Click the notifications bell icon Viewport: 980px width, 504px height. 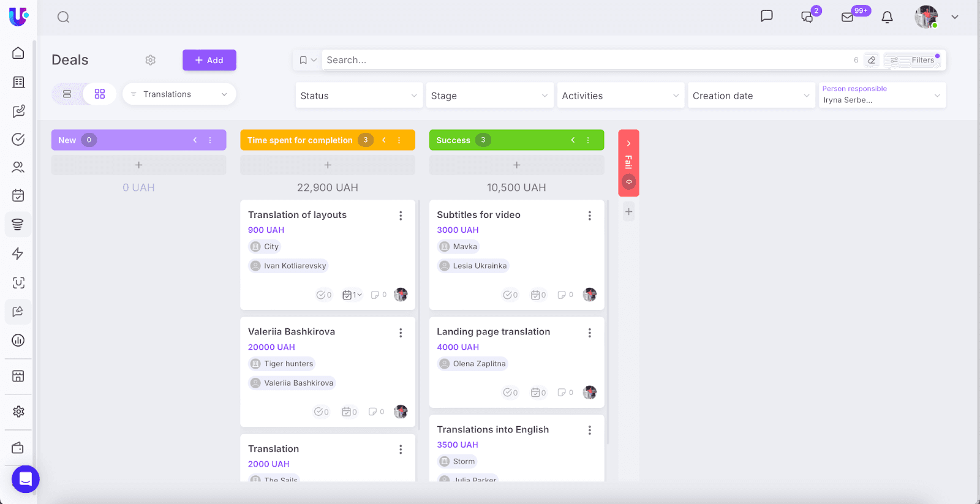coord(887,17)
